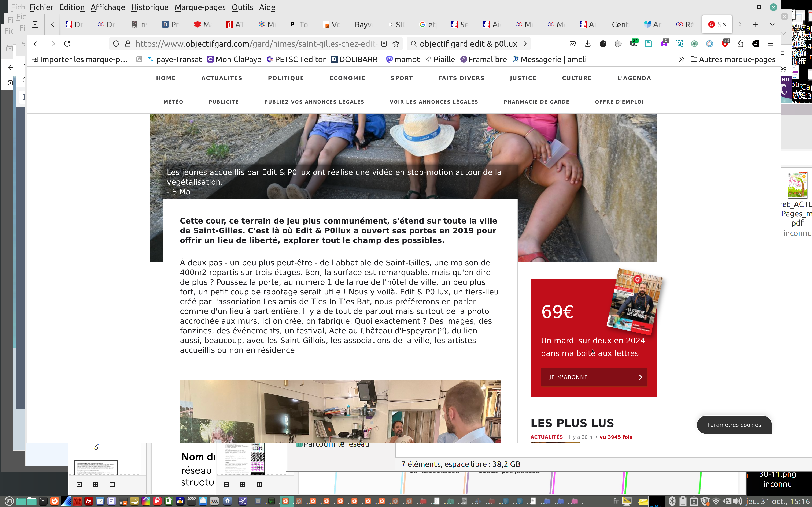Screen dimensions: 812x507
Task: Open a new tab with plus icon
Action: pos(755,25)
